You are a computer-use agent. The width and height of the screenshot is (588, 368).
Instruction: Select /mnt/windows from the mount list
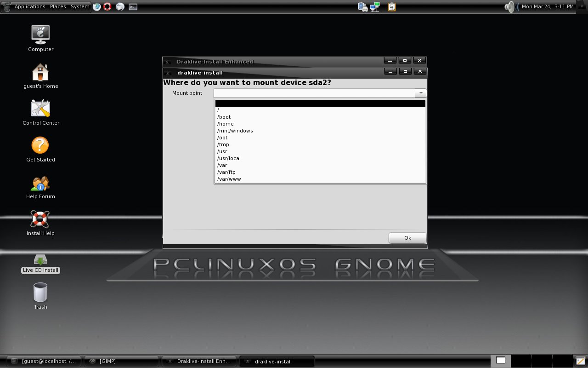click(x=320, y=131)
